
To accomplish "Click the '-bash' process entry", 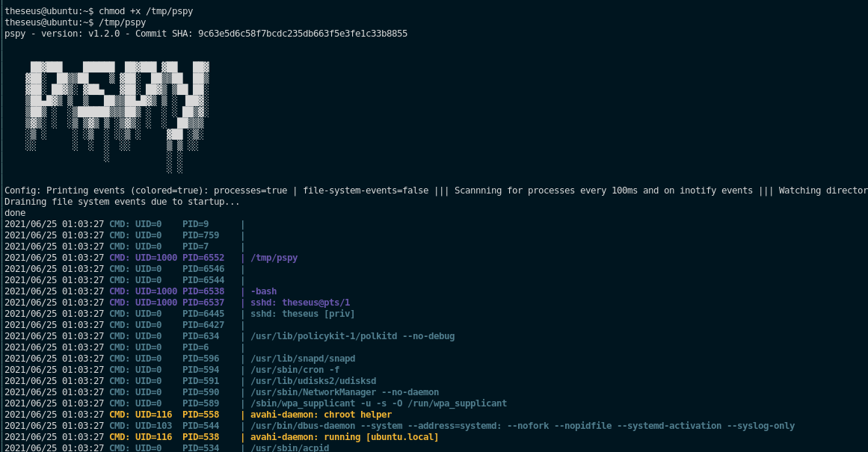I will (263, 291).
